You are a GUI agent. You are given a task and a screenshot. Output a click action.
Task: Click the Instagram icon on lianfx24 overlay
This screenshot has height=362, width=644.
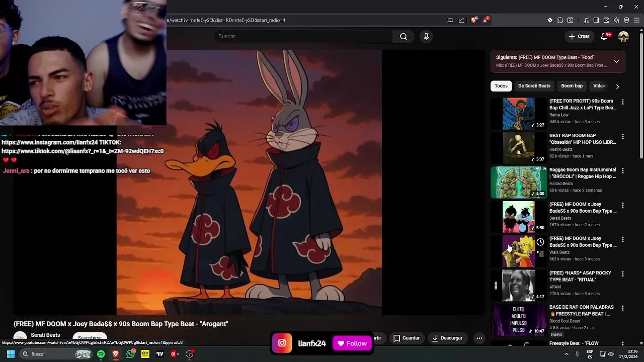(282, 343)
